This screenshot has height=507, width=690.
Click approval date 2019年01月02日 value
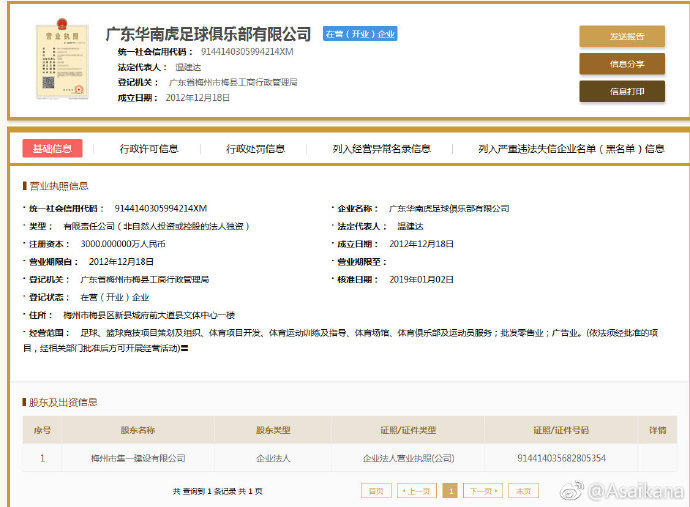tap(421, 279)
